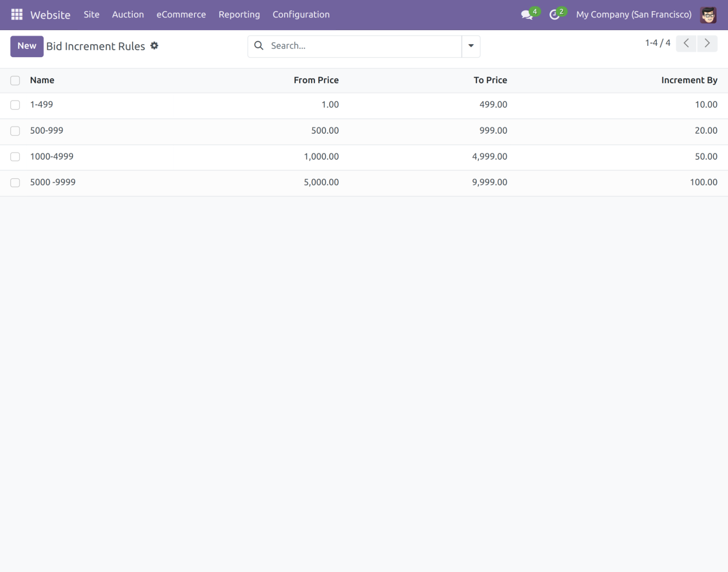Open the rule named 1-499
This screenshot has height=572, width=728.
[42, 104]
